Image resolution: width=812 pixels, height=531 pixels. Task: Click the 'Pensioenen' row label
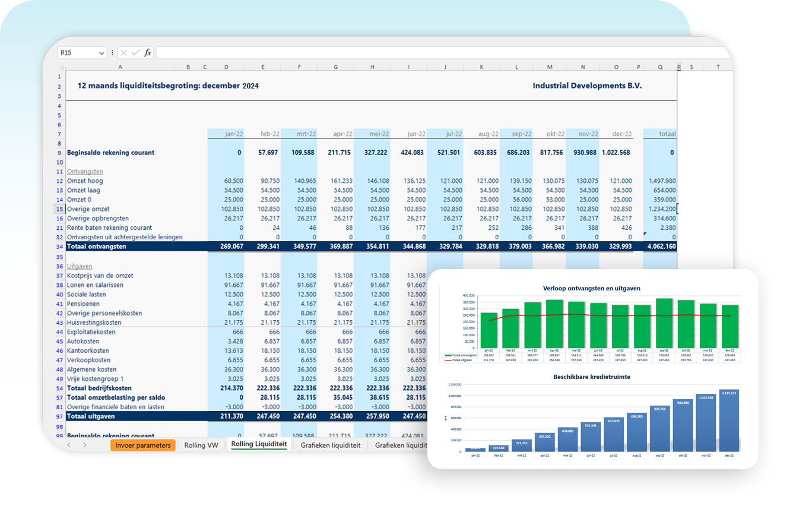pyautogui.click(x=84, y=304)
